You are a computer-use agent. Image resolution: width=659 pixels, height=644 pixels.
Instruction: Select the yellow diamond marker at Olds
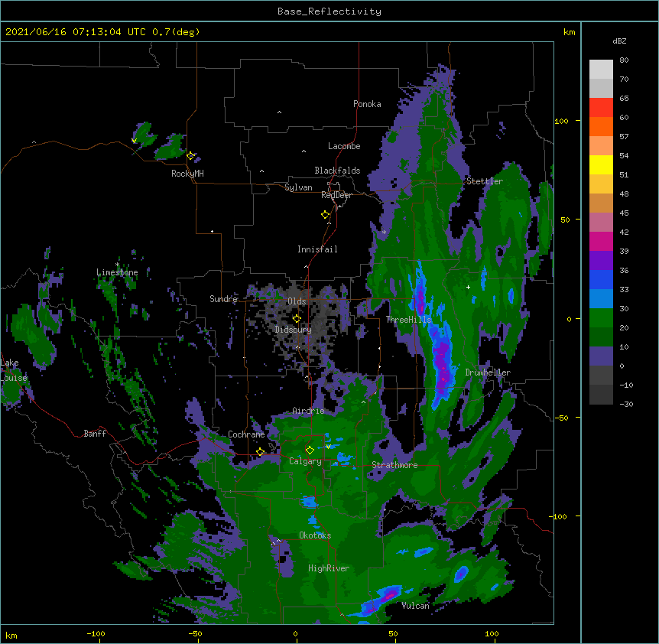click(x=297, y=318)
